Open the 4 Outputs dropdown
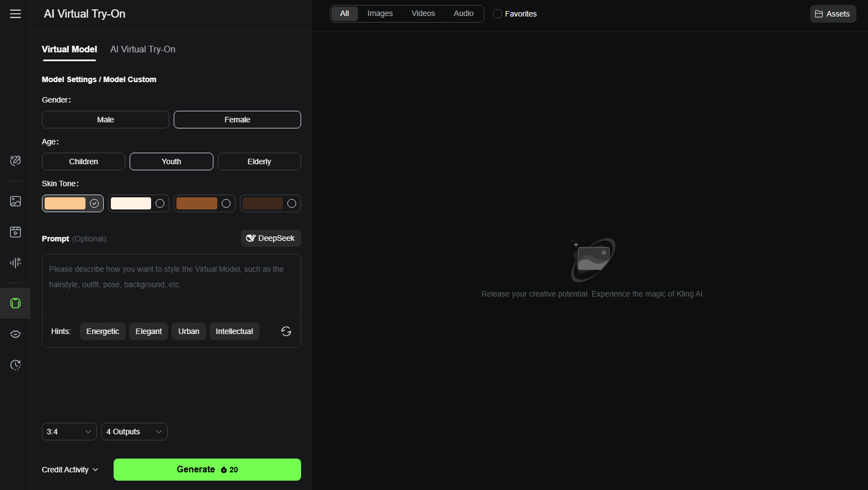 point(134,432)
